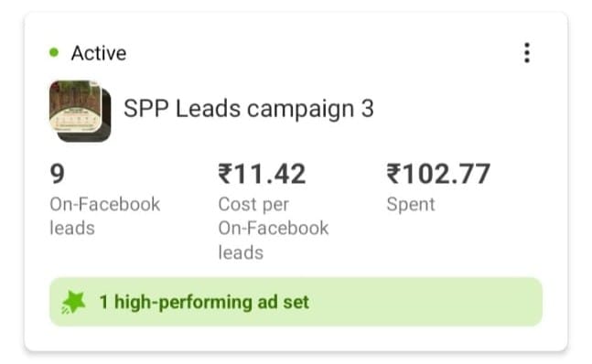Select the ₹102.77 spent amount
This screenshot has height=364, width=592.
(438, 174)
